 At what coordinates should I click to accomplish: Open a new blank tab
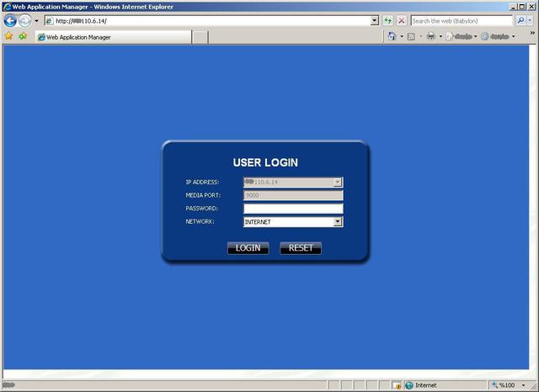(x=200, y=37)
